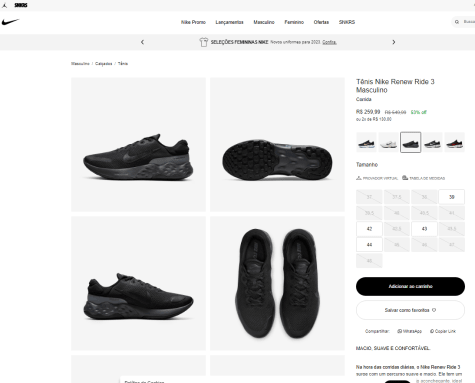Open the SNKRS link in the top bar

coord(21,5)
